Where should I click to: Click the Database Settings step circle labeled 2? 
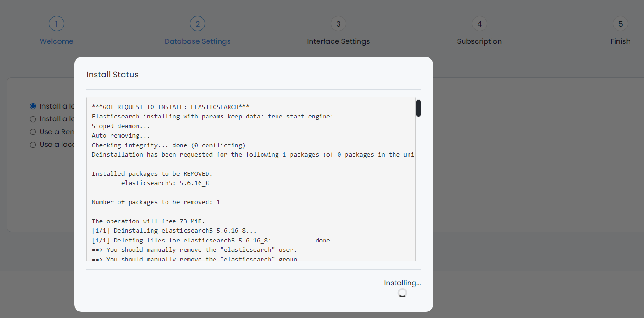[197, 23]
